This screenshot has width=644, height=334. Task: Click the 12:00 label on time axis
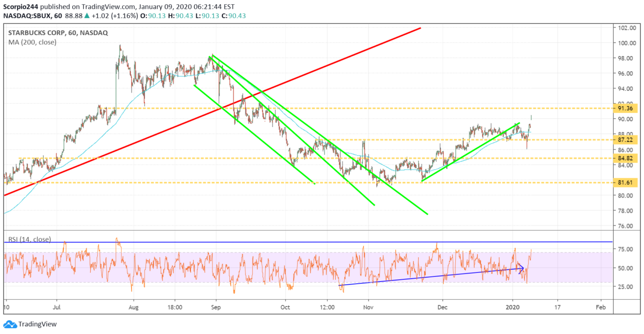tap(327, 308)
